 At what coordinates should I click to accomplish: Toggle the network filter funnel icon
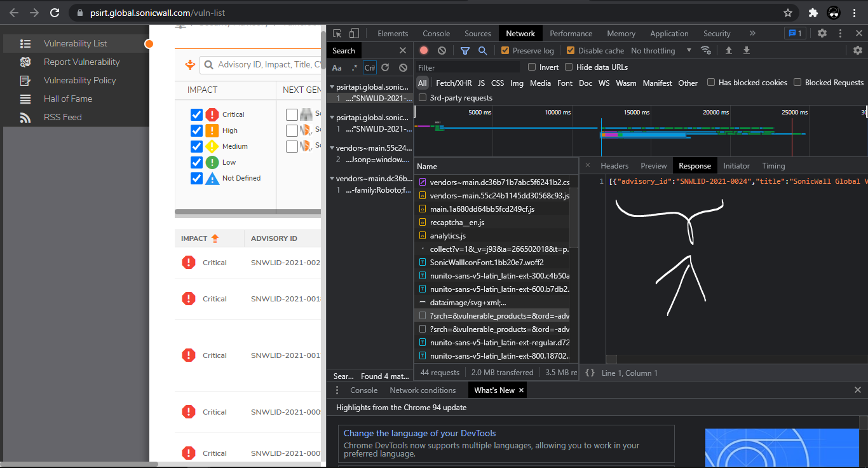pyautogui.click(x=465, y=50)
